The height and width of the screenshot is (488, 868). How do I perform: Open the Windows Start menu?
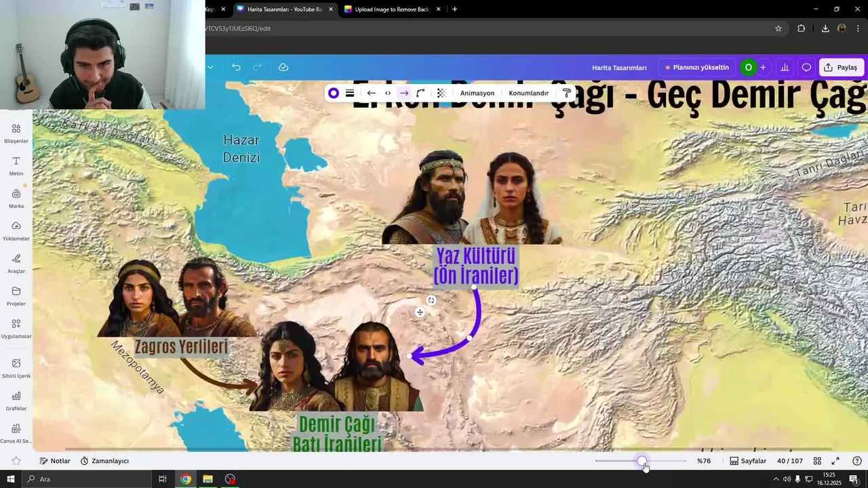(10, 479)
